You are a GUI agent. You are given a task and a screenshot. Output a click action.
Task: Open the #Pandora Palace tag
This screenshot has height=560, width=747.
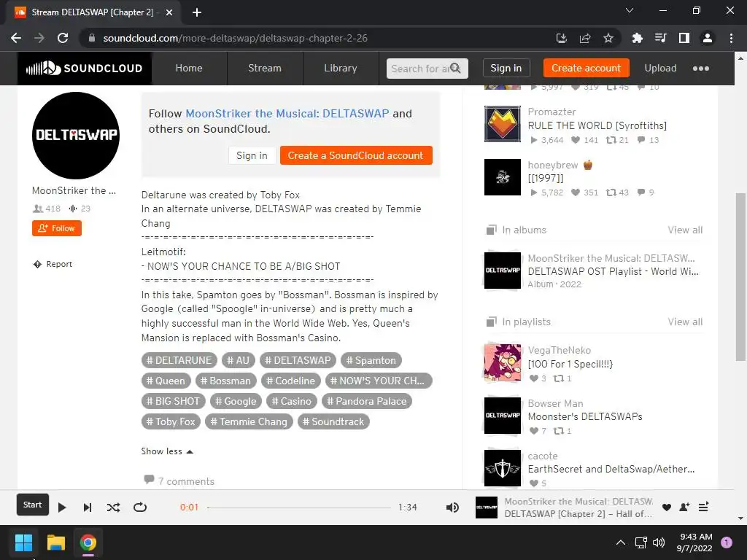tap(366, 401)
